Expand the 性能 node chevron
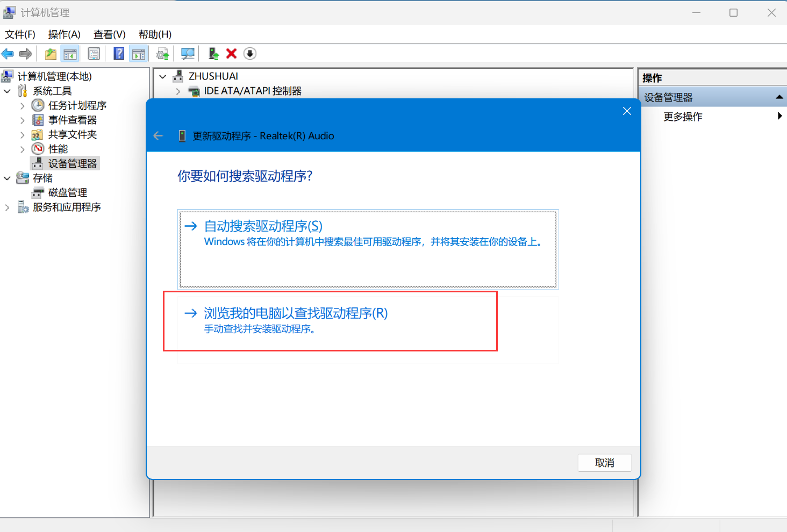The width and height of the screenshot is (787, 532). (22, 149)
